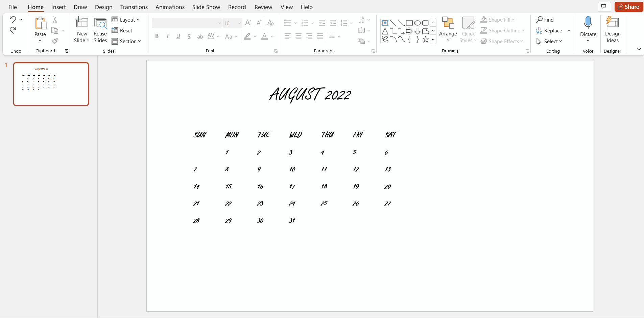Image resolution: width=644 pixels, height=318 pixels.
Task: Open the Insert ribbon tab
Action: (58, 7)
